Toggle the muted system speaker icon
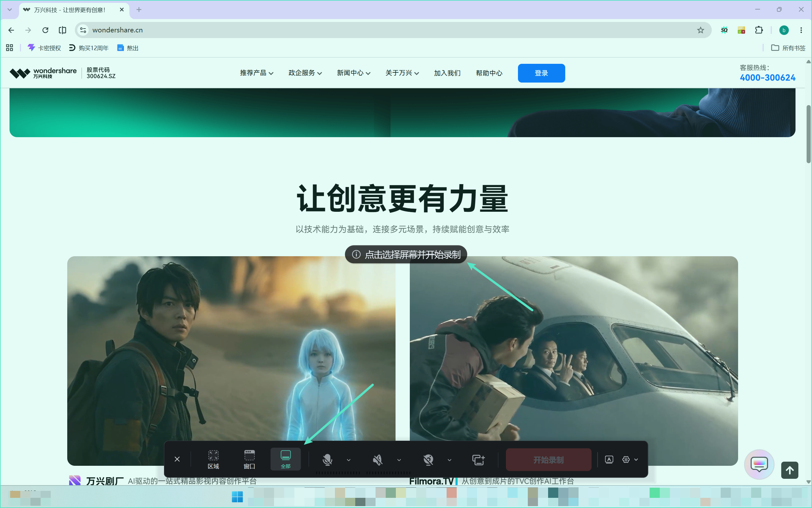The height and width of the screenshot is (508, 812). tap(377, 459)
